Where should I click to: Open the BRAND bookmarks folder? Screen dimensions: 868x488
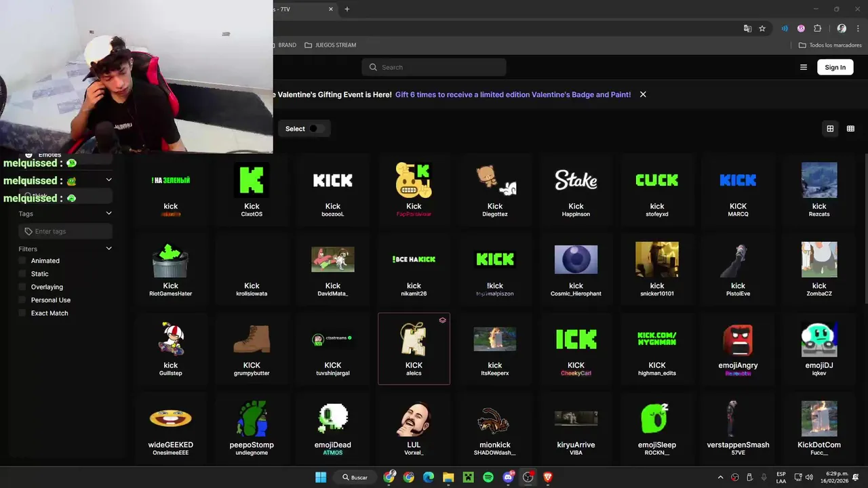point(285,45)
